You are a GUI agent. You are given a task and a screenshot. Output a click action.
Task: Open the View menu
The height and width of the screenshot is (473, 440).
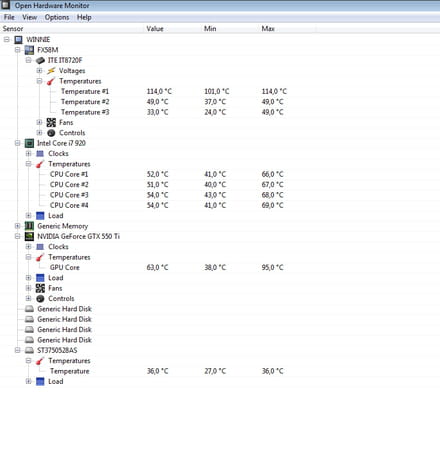coord(30,17)
